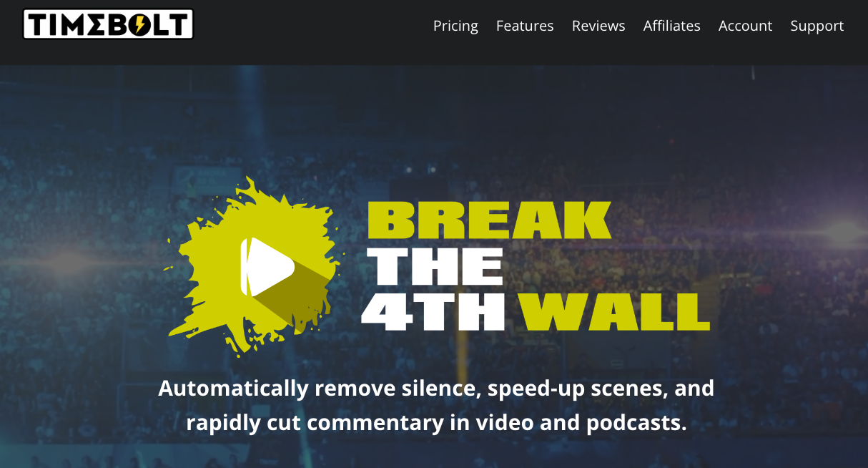This screenshot has height=468, width=868.
Task: Go to the Support page
Action: point(817,26)
